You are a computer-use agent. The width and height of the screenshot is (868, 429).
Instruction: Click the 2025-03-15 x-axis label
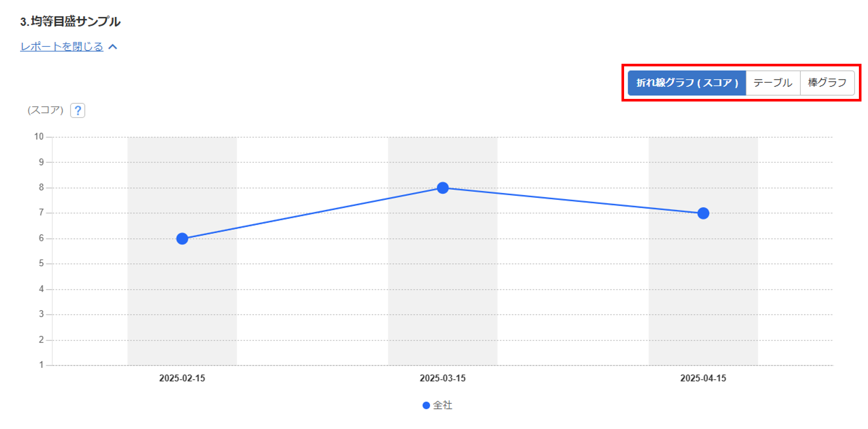pos(443,378)
